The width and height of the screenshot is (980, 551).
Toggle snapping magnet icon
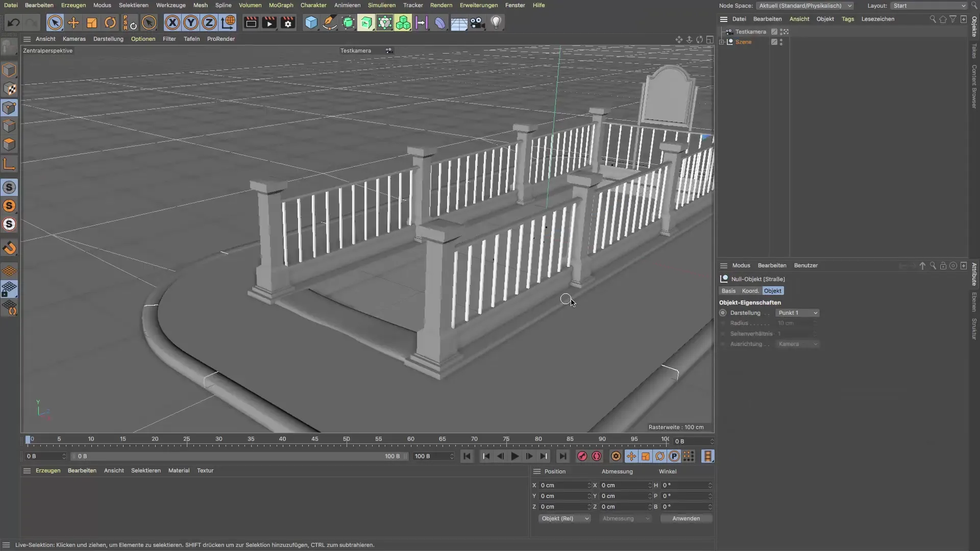9,248
